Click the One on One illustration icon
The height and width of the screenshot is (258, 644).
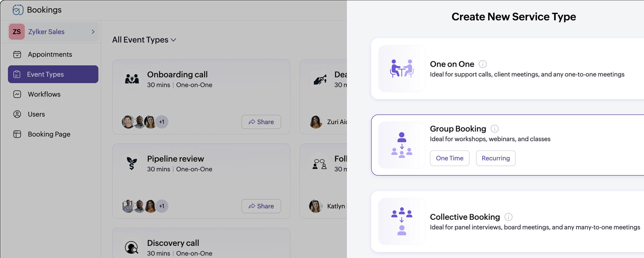click(x=402, y=68)
